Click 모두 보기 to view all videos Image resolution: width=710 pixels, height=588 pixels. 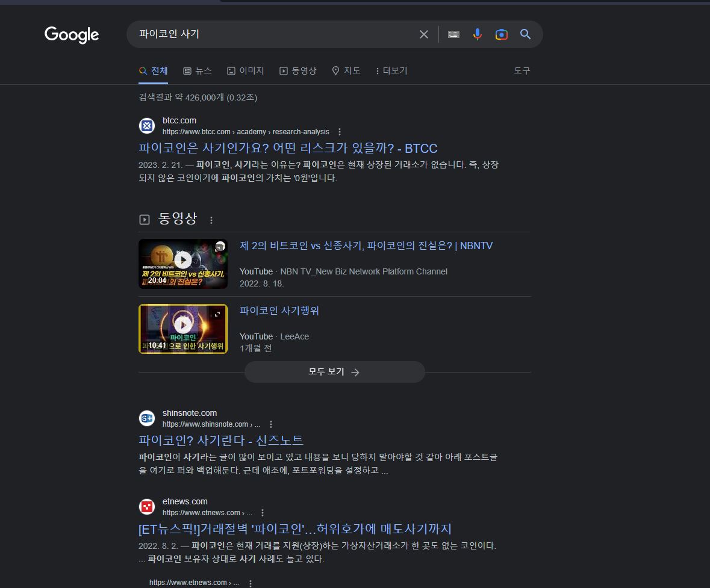(335, 372)
